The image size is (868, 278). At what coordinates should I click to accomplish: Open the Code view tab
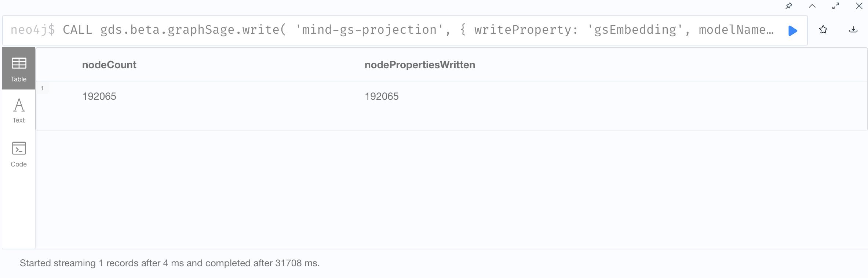[x=19, y=154]
